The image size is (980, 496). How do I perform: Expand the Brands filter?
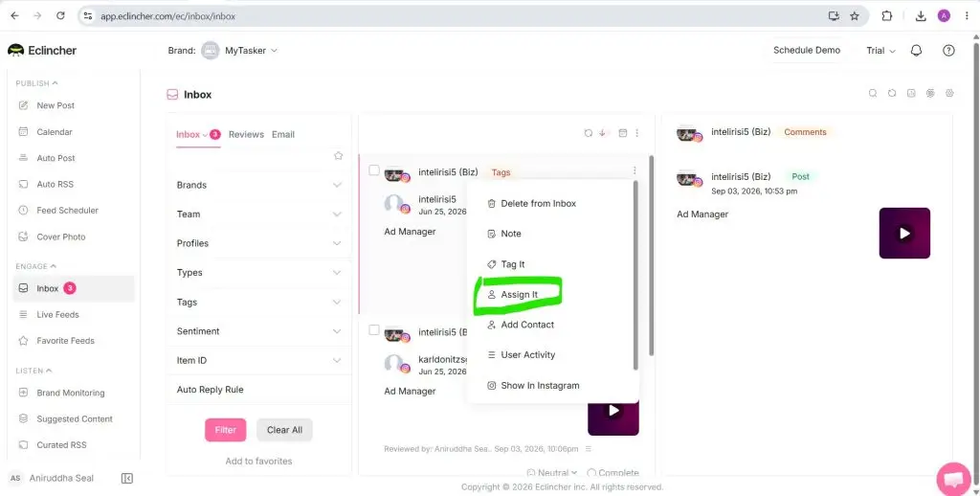click(258, 185)
